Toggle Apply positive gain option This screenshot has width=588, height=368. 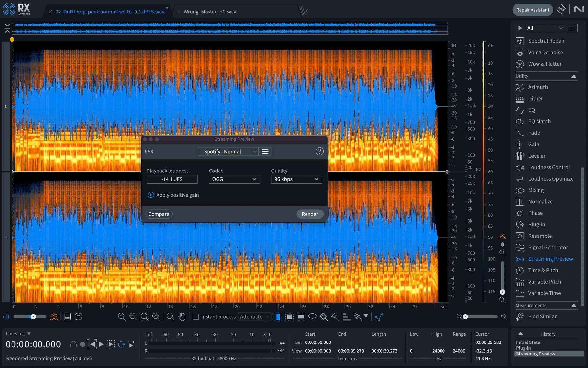tap(151, 195)
